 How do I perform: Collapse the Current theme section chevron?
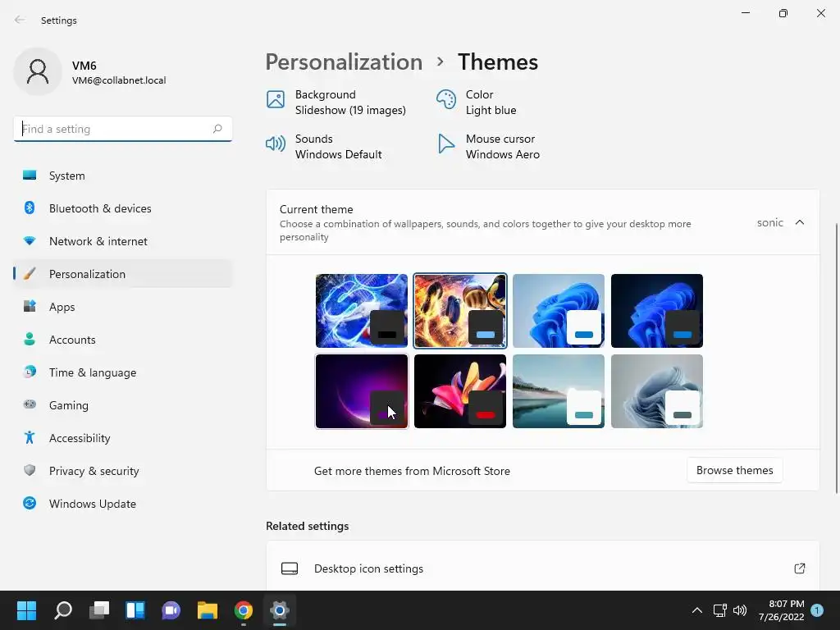click(799, 222)
